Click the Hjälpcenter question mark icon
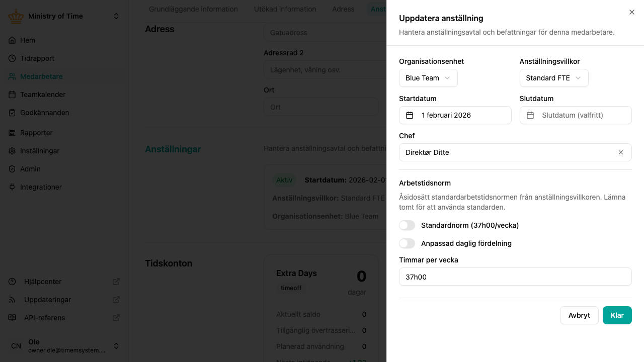The image size is (644, 362). pos(12,282)
